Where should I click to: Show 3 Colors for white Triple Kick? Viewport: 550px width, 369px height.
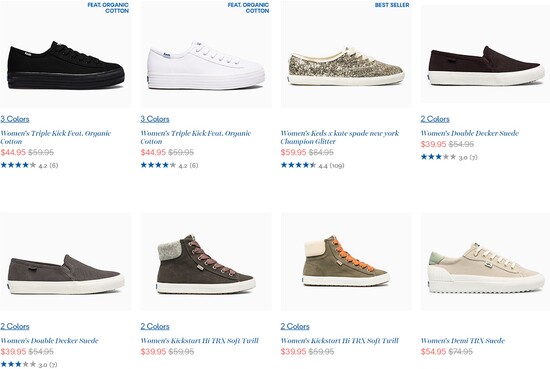[155, 119]
